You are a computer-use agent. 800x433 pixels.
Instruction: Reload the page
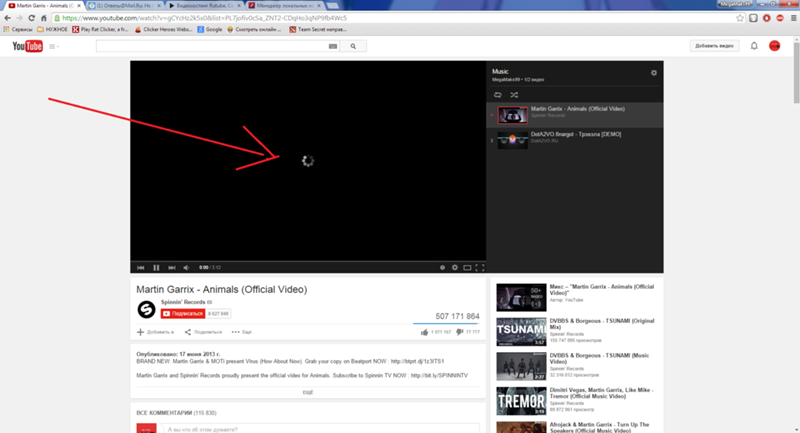[32, 18]
